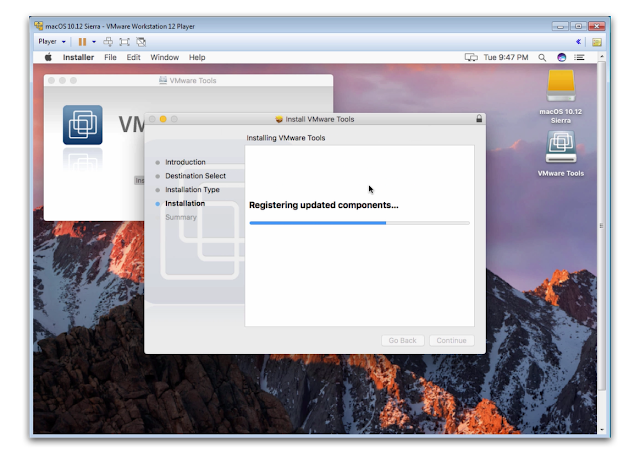Click the Installing VMware Tools heading
Screen dimensions: 640x464
pyautogui.click(x=286, y=138)
